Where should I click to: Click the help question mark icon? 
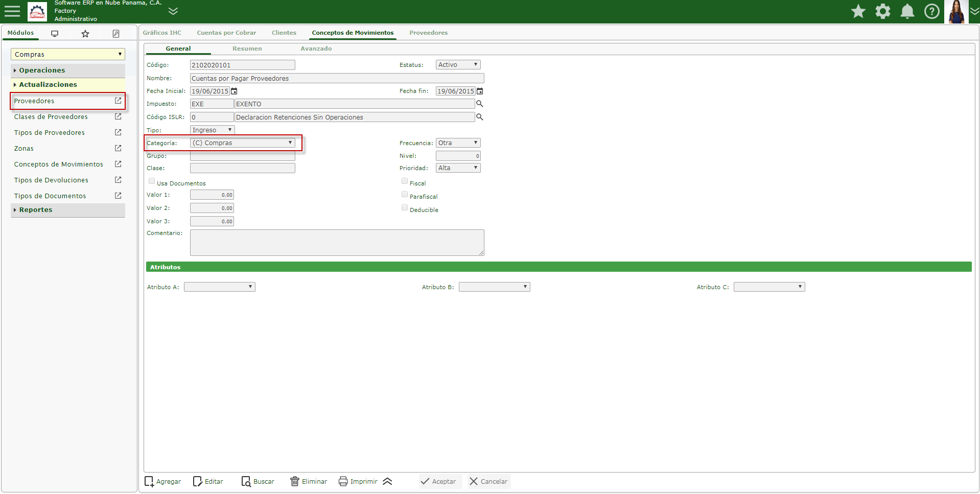931,11
